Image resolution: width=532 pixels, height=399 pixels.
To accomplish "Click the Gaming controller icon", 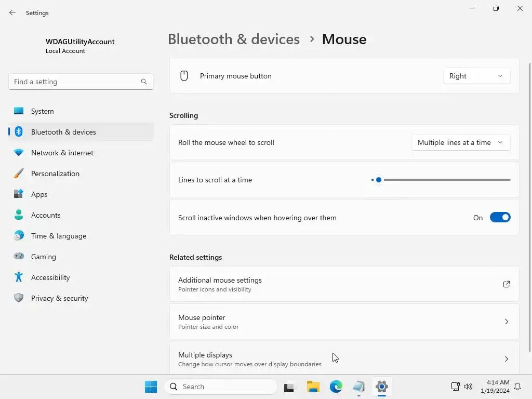I will [19, 257].
